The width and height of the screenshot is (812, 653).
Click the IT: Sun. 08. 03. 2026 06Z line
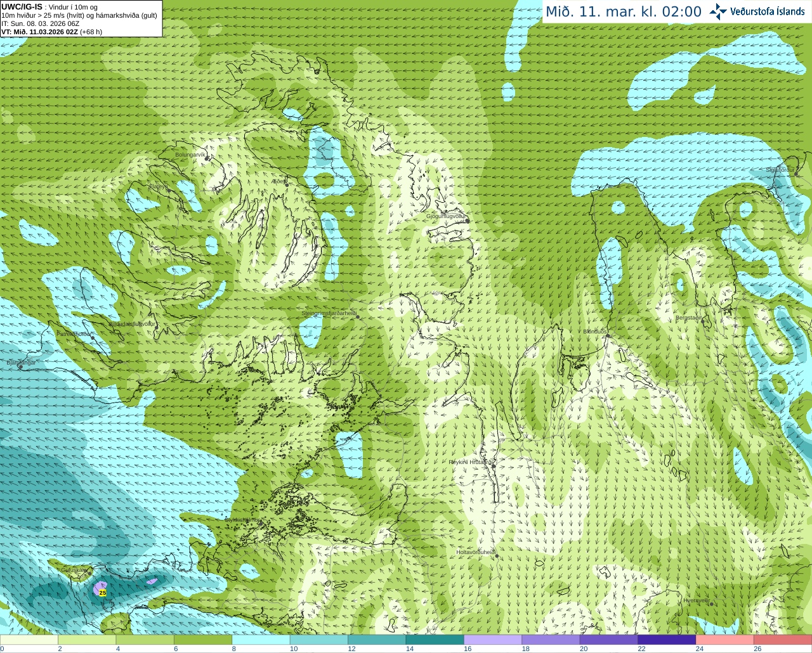pyautogui.click(x=41, y=23)
